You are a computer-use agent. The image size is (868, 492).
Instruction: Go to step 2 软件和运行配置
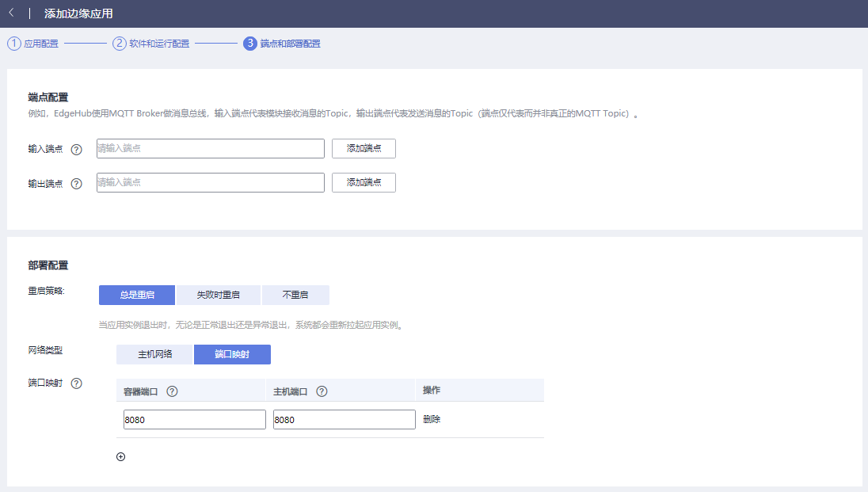click(151, 44)
